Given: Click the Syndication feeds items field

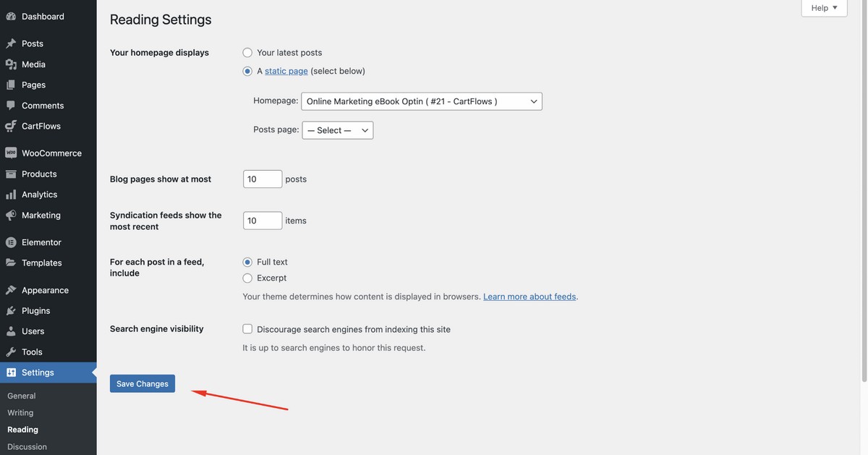Looking at the screenshot, I should (263, 221).
